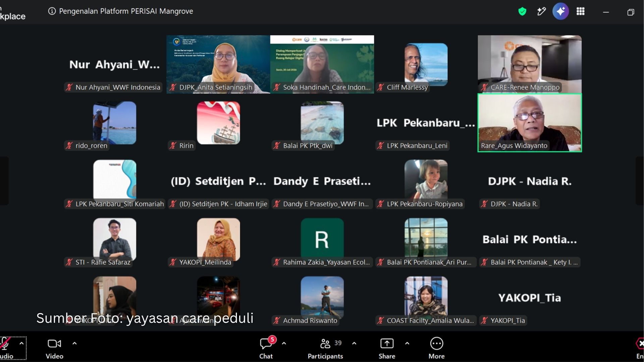Select rido_roren profile picture
644x362 pixels.
[x=115, y=123]
